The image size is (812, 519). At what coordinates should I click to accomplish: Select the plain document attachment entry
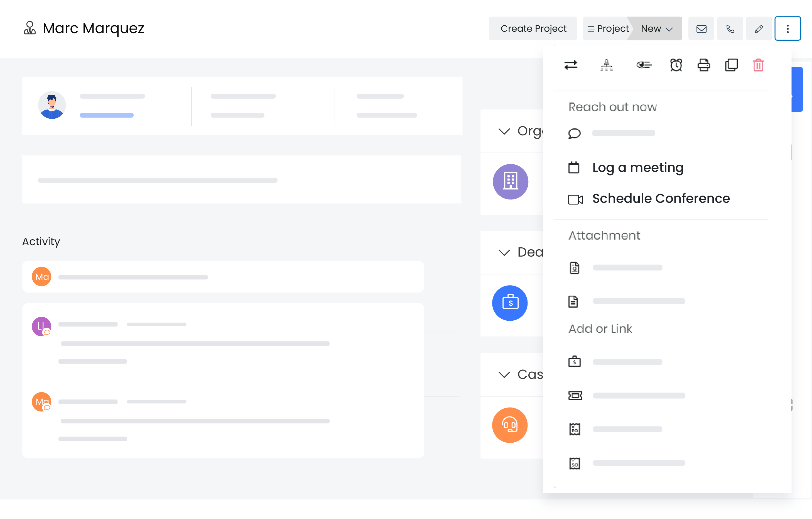[627, 301]
